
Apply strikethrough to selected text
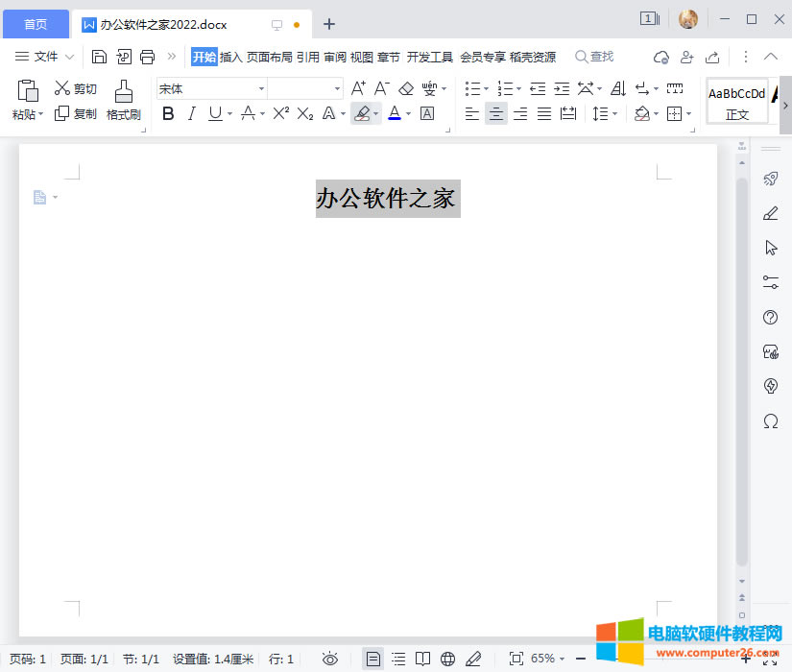click(x=246, y=113)
